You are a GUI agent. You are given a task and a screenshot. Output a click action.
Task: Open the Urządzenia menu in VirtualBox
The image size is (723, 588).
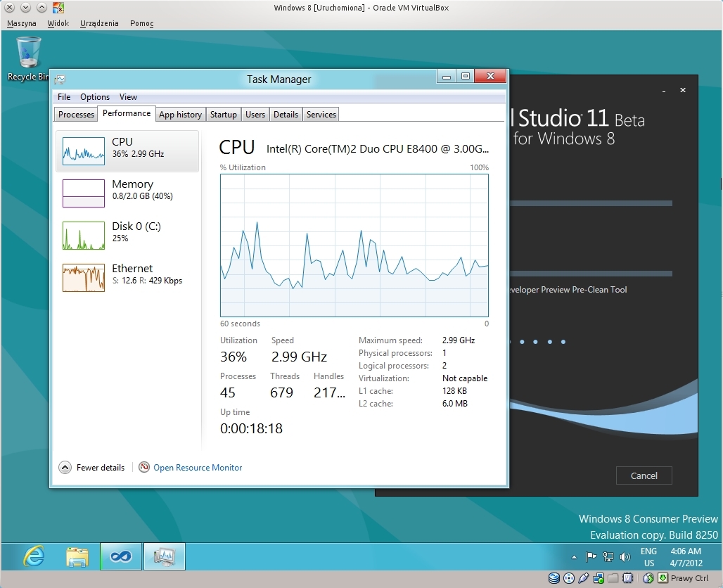coord(99,23)
